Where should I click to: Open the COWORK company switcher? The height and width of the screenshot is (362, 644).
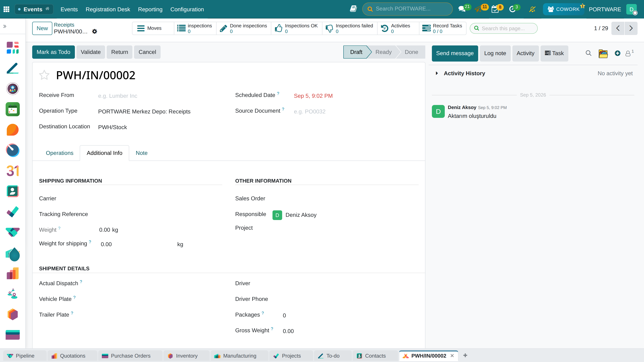pos(563,9)
